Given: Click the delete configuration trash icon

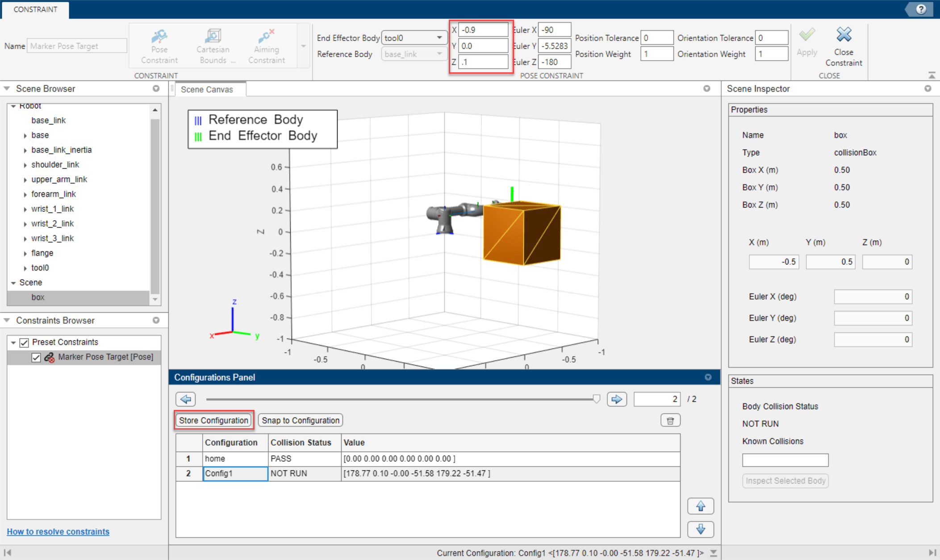Looking at the screenshot, I should tap(670, 420).
